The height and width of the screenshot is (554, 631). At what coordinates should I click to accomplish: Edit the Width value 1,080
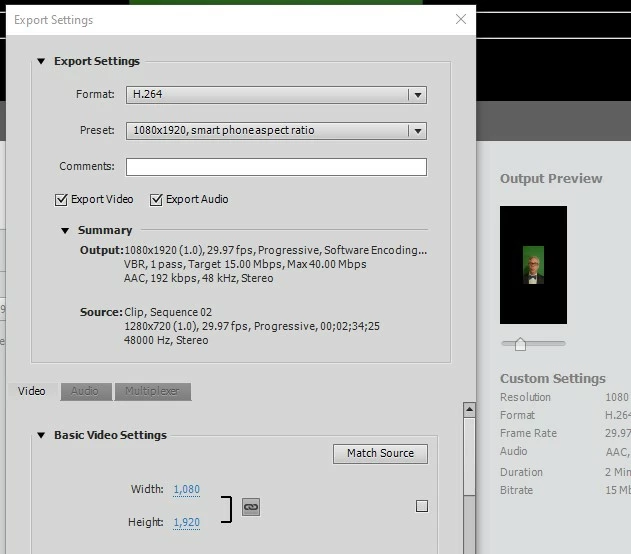point(186,489)
